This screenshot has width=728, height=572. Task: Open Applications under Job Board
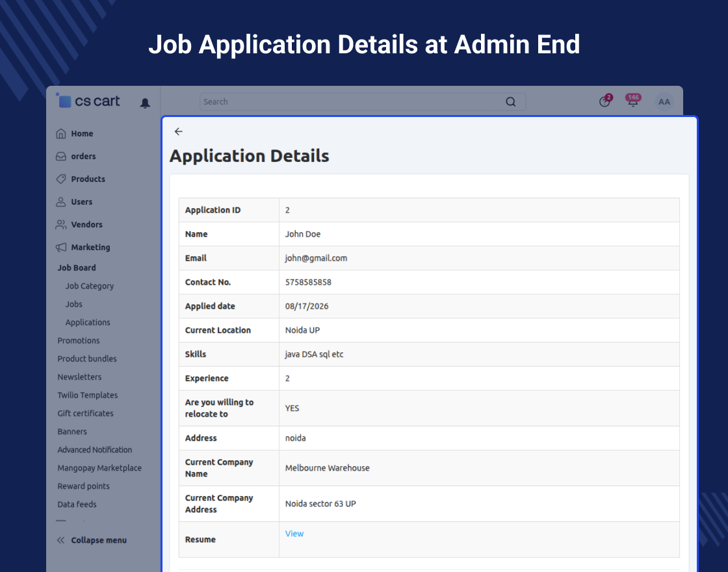tap(88, 322)
